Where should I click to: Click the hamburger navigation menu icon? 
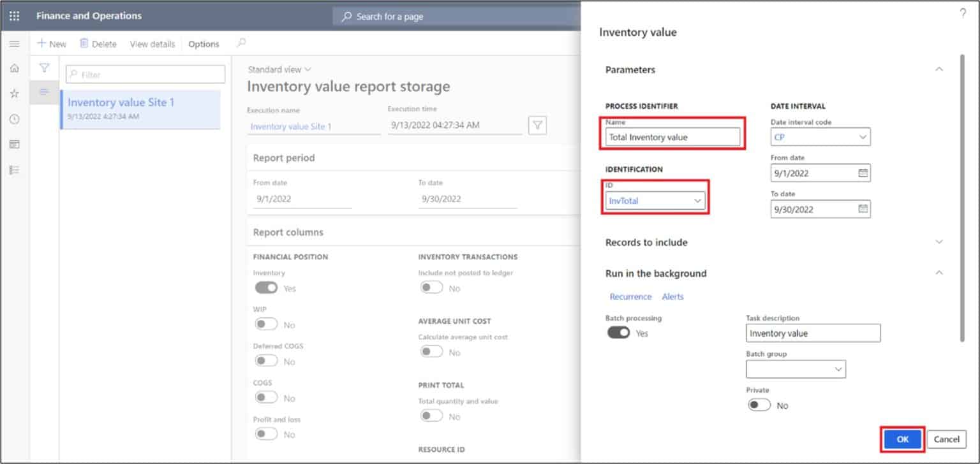pyautogui.click(x=14, y=43)
